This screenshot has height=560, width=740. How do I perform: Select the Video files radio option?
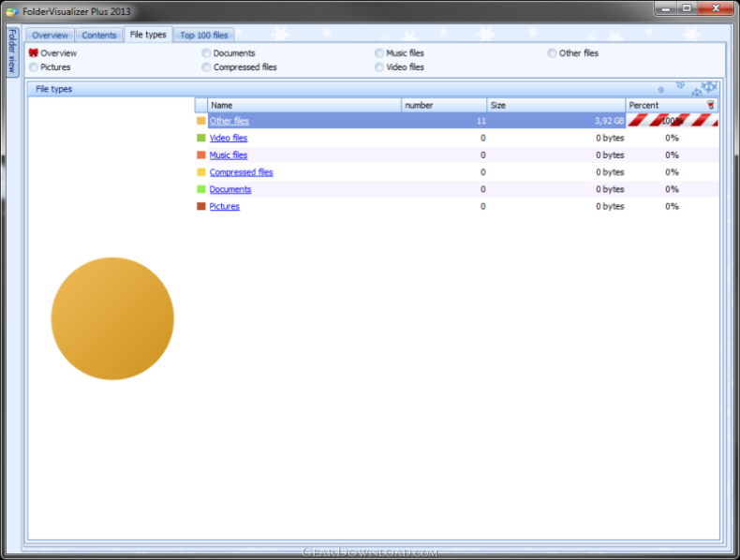(x=400, y=67)
